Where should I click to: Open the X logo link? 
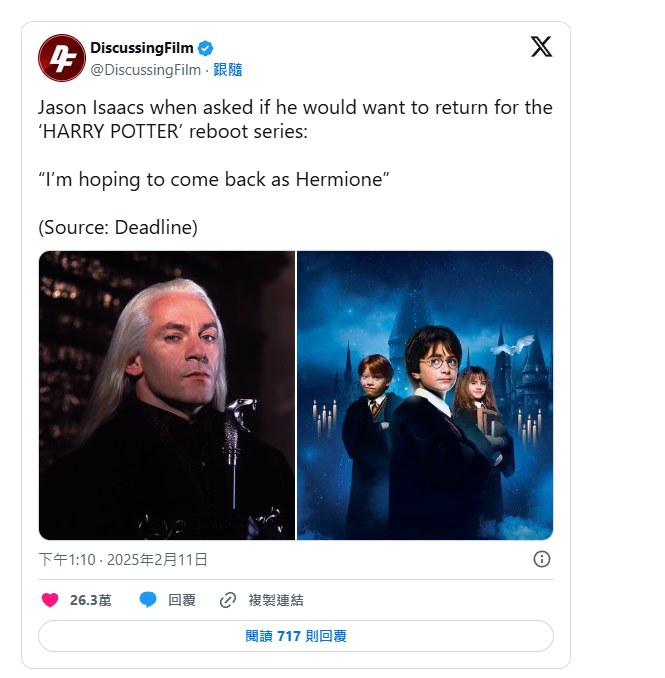541,47
